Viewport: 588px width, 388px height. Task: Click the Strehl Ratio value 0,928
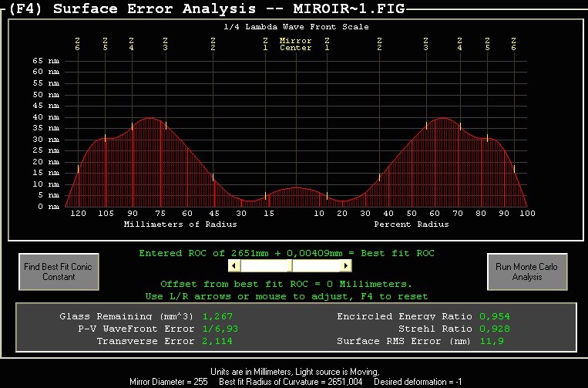pyautogui.click(x=495, y=329)
